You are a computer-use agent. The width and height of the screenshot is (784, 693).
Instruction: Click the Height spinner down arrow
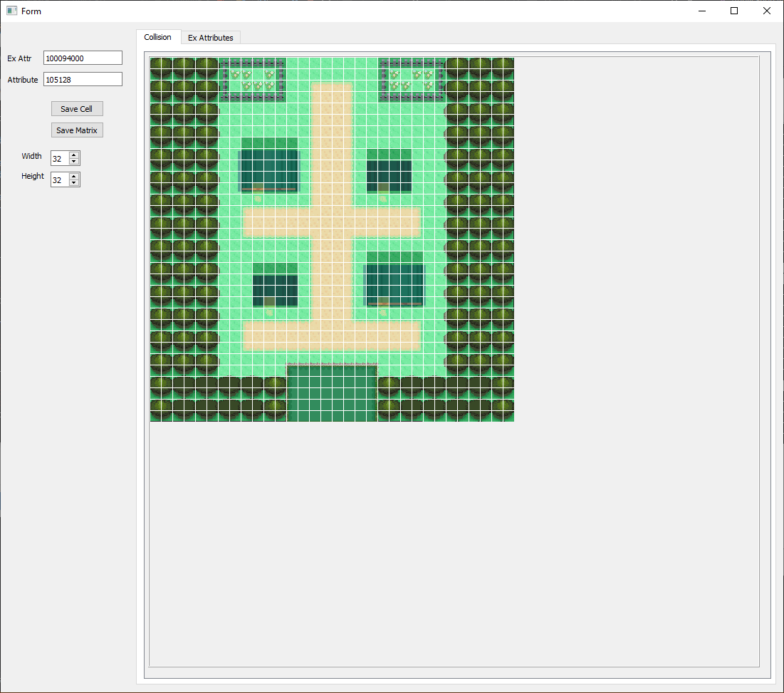click(x=74, y=183)
